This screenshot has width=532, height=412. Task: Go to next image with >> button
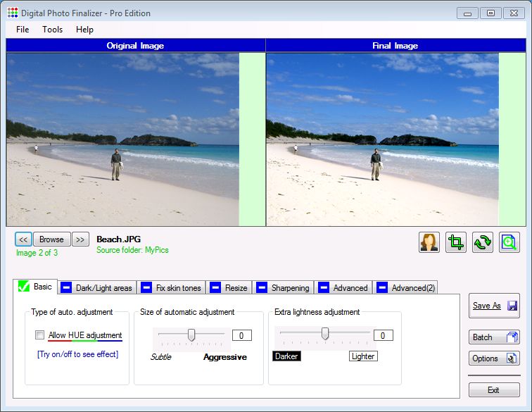(x=80, y=239)
